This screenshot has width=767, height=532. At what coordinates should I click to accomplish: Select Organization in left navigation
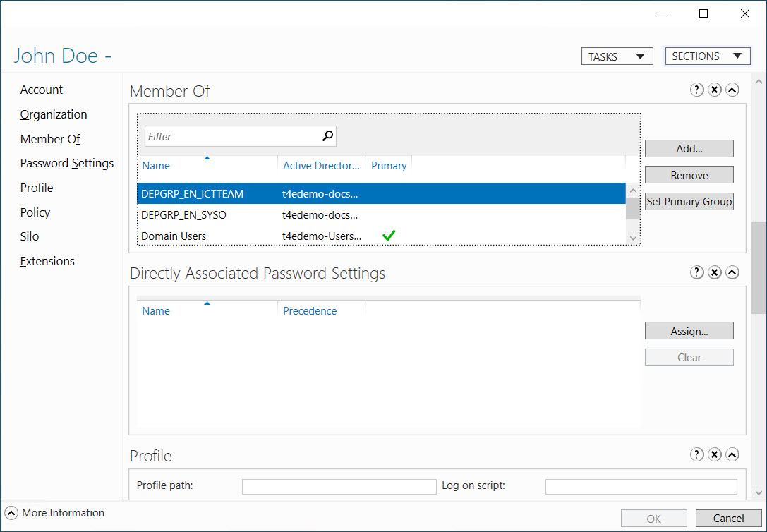54,114
